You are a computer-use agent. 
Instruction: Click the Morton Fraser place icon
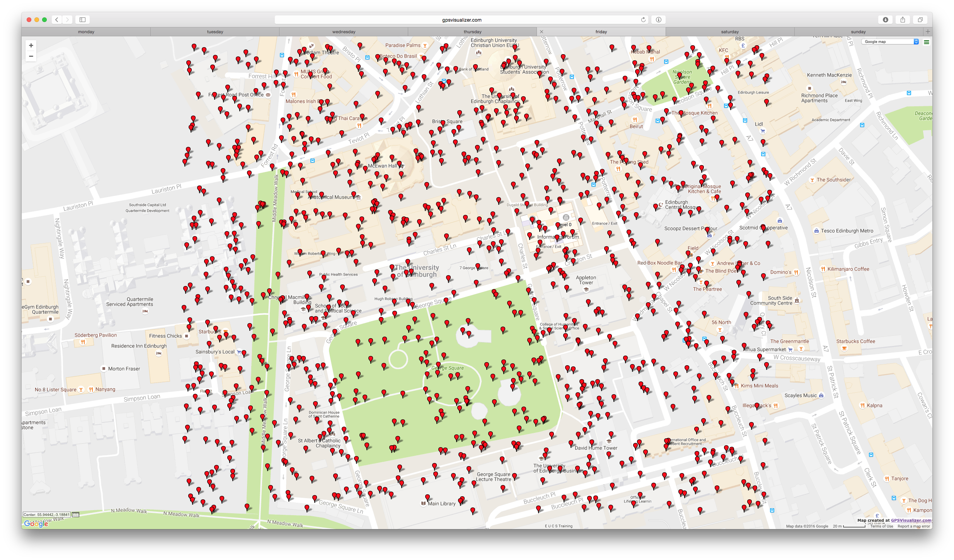pos(103,369)
